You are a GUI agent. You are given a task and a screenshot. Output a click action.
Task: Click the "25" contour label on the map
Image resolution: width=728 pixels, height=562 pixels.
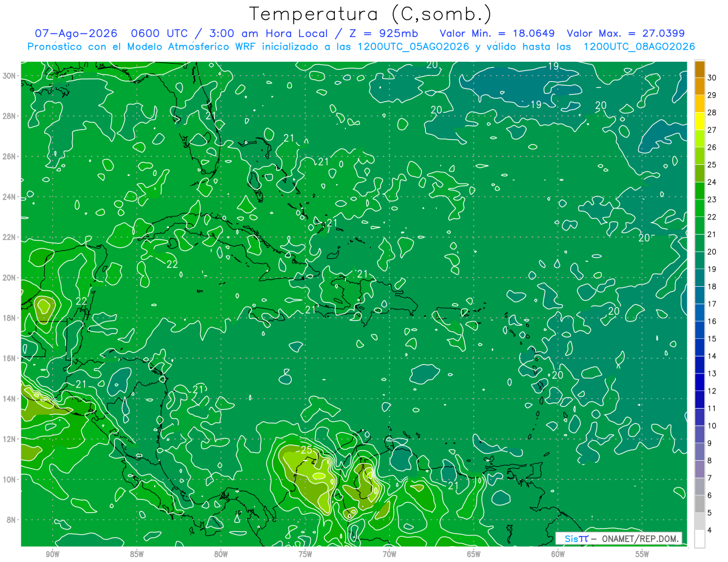(x=307, y=450)
